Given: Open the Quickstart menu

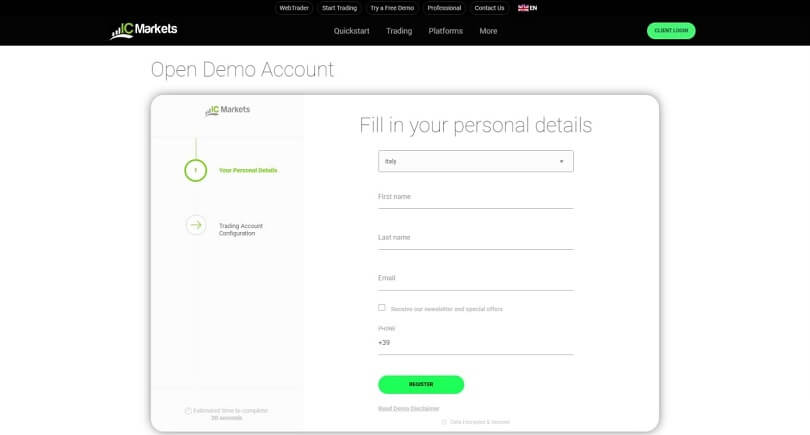Looking at the screenshot, I should (x=351, y=31).
